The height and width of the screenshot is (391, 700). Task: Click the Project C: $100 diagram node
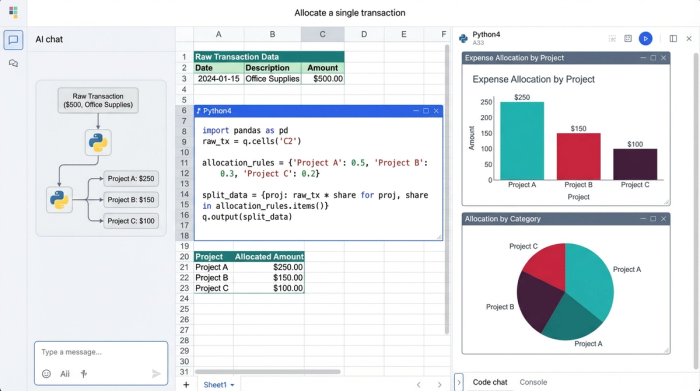[131, 221]
